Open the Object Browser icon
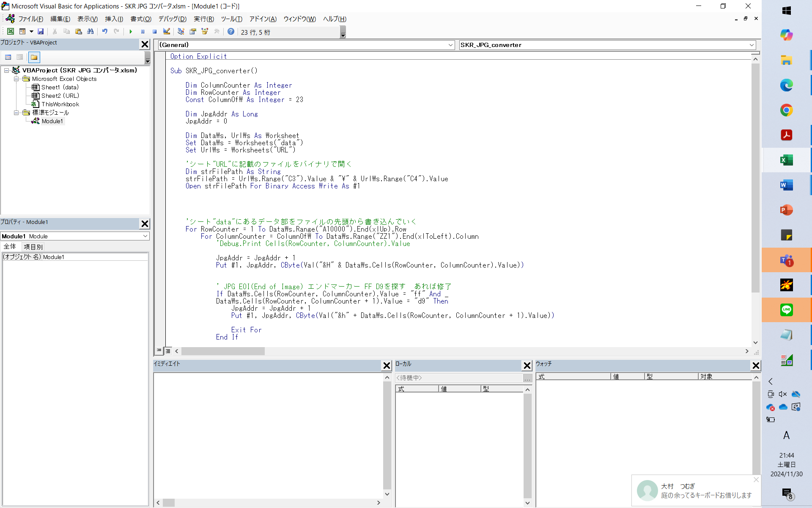 click(205, 32)
